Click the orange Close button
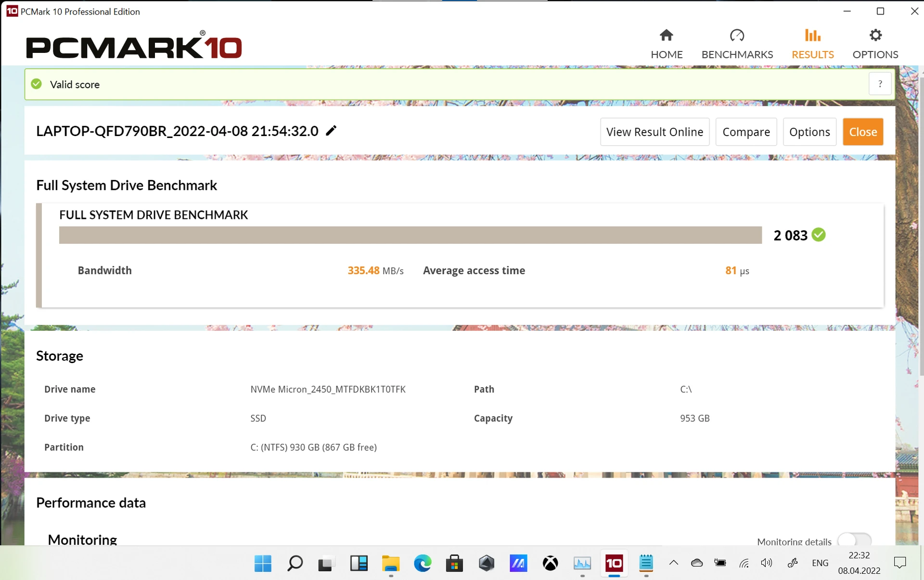This screenshot has width=924, height=580. click(x=863, y=132)
